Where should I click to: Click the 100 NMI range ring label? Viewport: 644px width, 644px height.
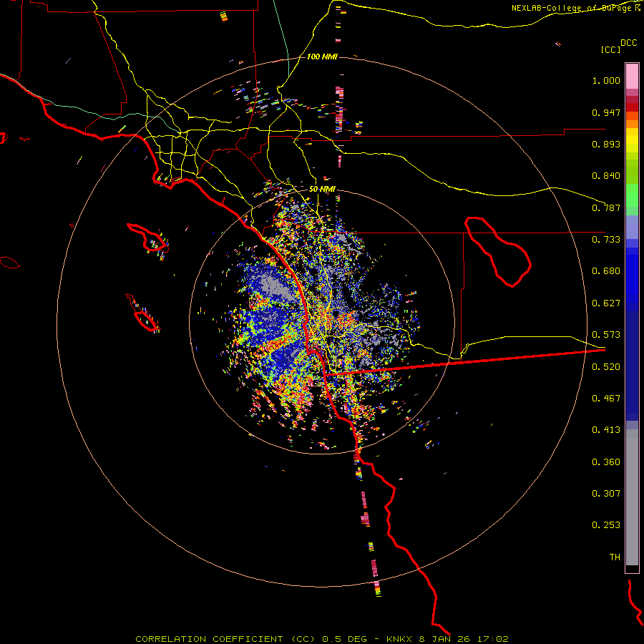pos(321,57)
